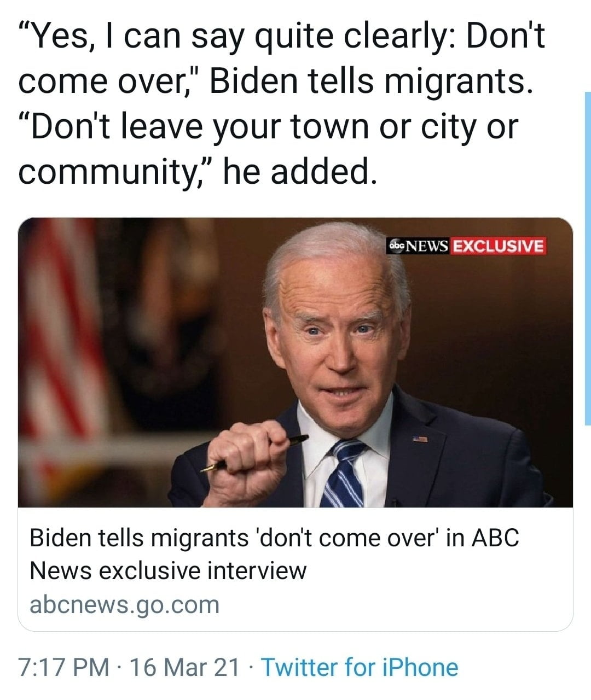Click the flag lapel pin on suit
The width and height of the screenshot is (591, 700).
(420, 439)
